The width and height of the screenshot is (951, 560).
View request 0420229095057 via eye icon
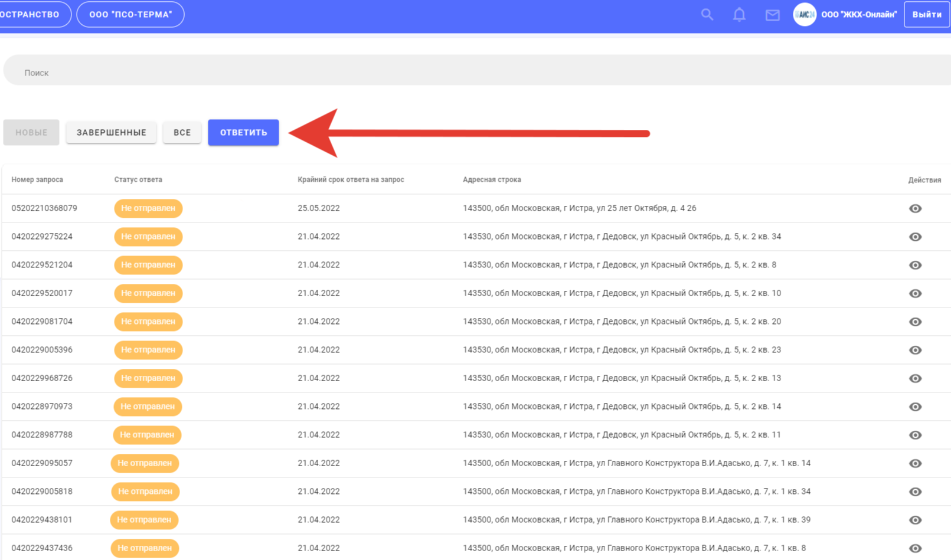coord(915,463)
